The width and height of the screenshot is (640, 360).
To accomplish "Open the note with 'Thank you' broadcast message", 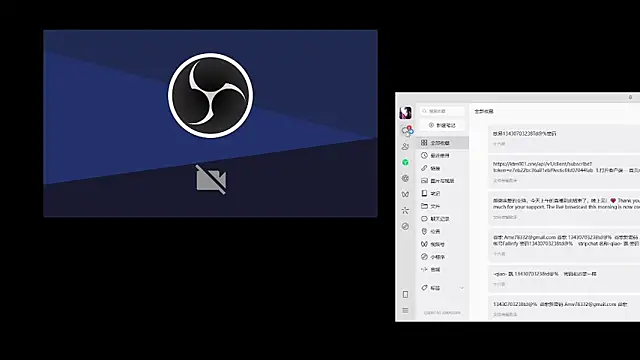I will [x=564, y=208].
